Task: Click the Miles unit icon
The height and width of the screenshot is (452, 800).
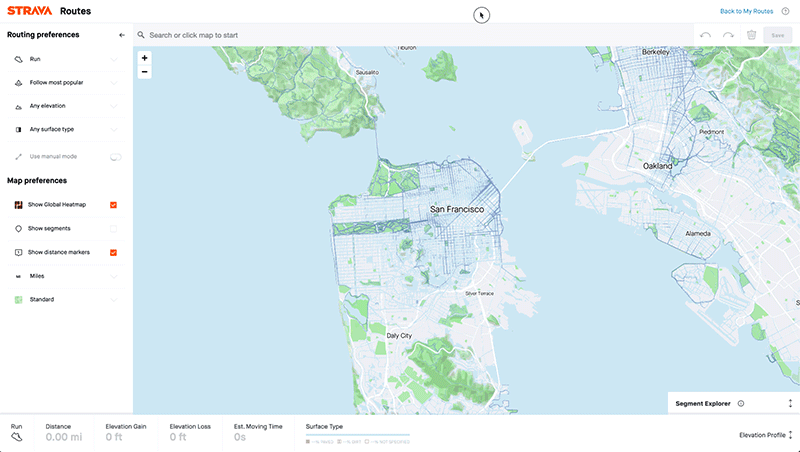Action: click(x=18, y=277)
